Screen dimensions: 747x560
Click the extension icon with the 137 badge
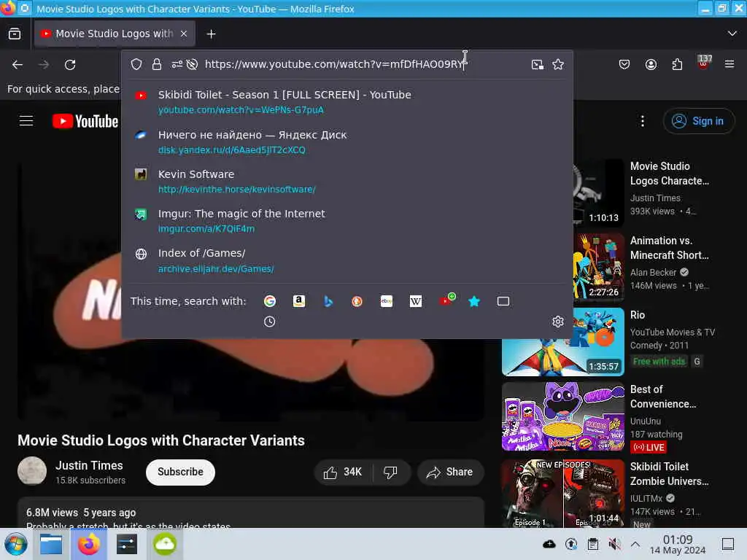[704, 63]
